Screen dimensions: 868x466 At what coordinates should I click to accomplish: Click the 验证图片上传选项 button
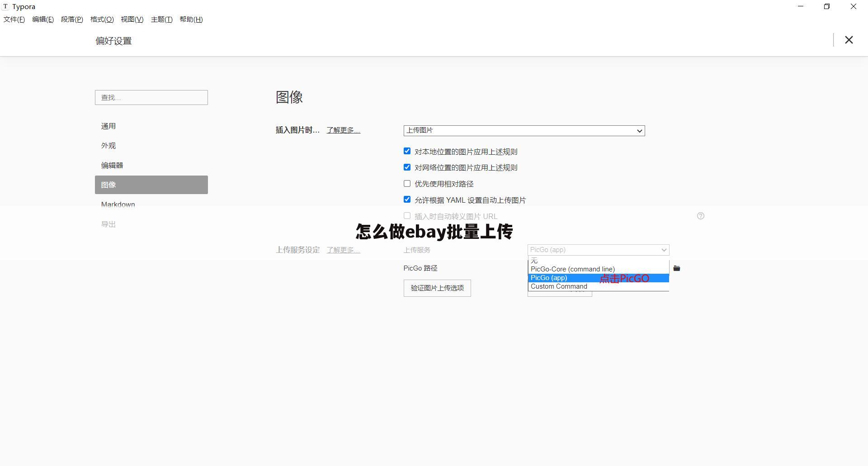pos(437,288)
